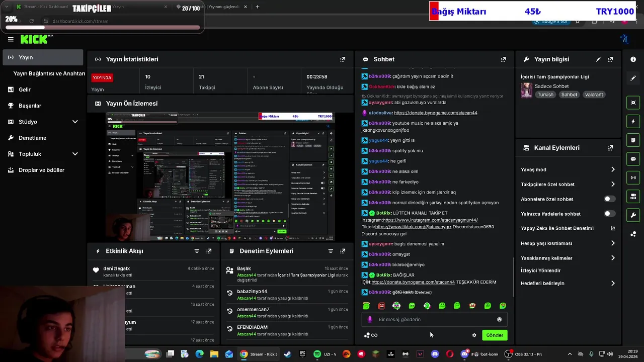Click the Sadece Sohbet category thumbnail
The image size is (644, 362).
click(x=527, y=90)
